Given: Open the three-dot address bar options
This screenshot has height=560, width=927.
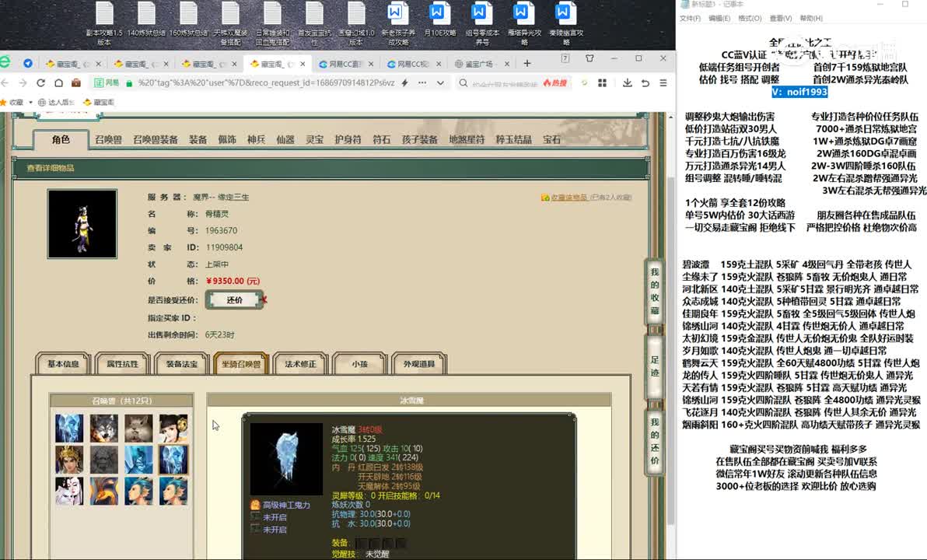Looking at the screenshot, I should pos(422,82).
